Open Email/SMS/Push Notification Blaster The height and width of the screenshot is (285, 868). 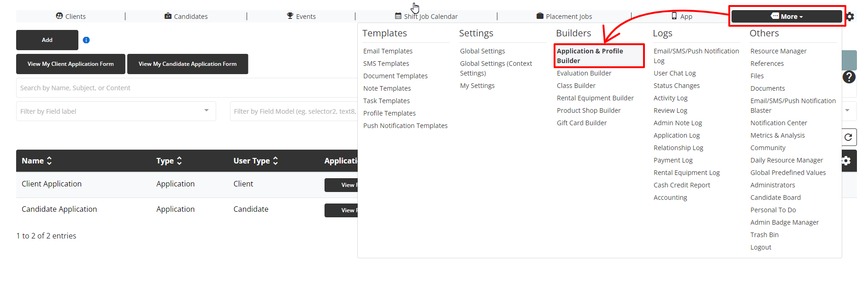tap(793, 105)
